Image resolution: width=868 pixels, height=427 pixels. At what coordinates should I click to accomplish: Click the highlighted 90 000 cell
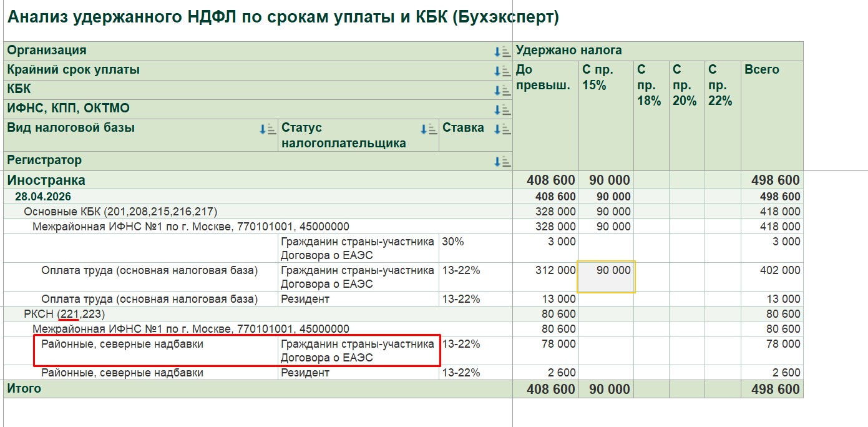click(x=607, y=277)
